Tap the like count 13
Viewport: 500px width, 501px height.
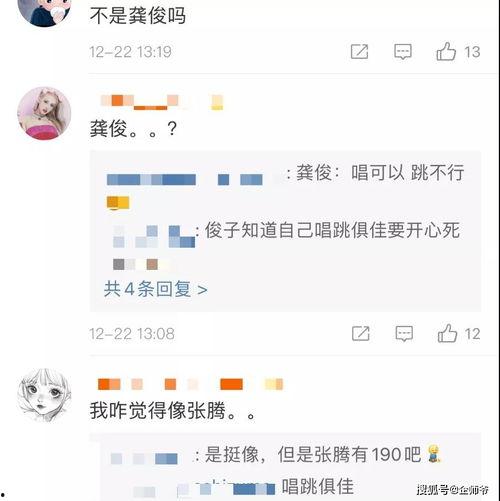tap(472, 52)
